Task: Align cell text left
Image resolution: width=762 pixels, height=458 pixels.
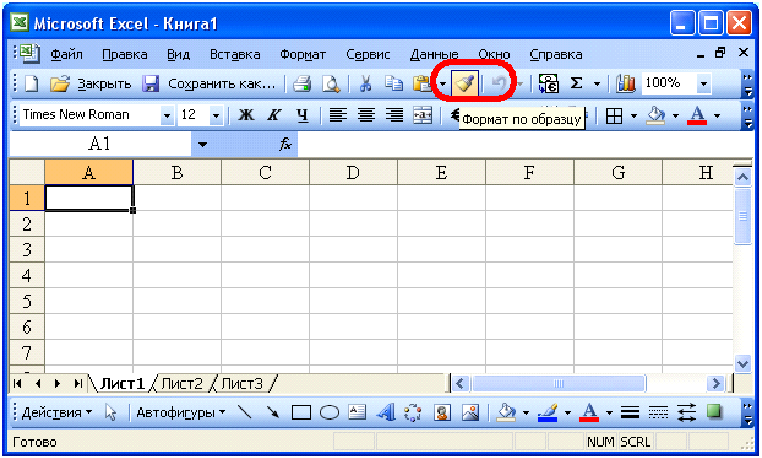Action: tap(338, 115)
